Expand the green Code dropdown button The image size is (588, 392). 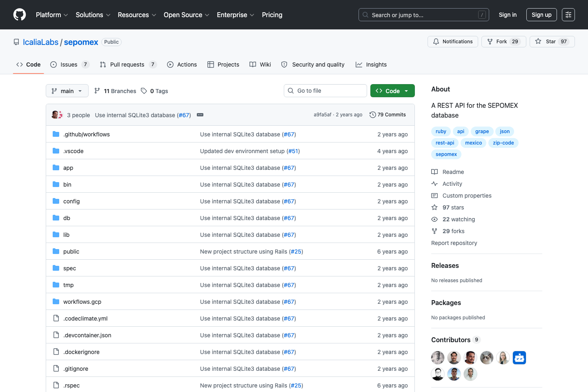point(392,91)
